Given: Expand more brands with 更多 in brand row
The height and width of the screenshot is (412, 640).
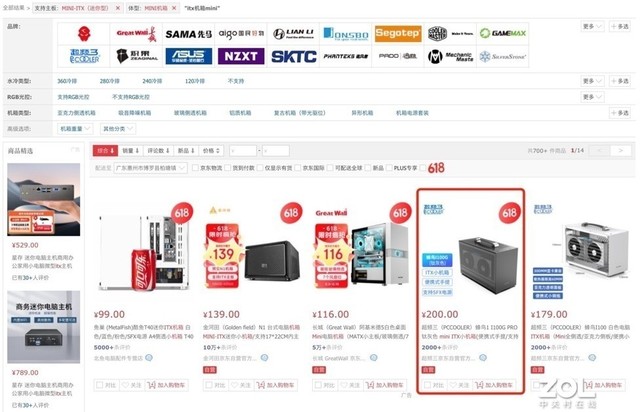Looking at the screenshot, I should pos(592,27).
